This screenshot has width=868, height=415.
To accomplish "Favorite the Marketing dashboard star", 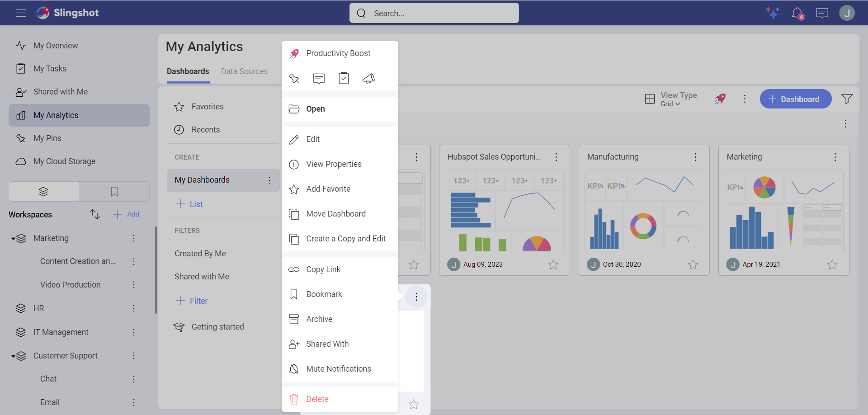I will (x=832, y=265).
